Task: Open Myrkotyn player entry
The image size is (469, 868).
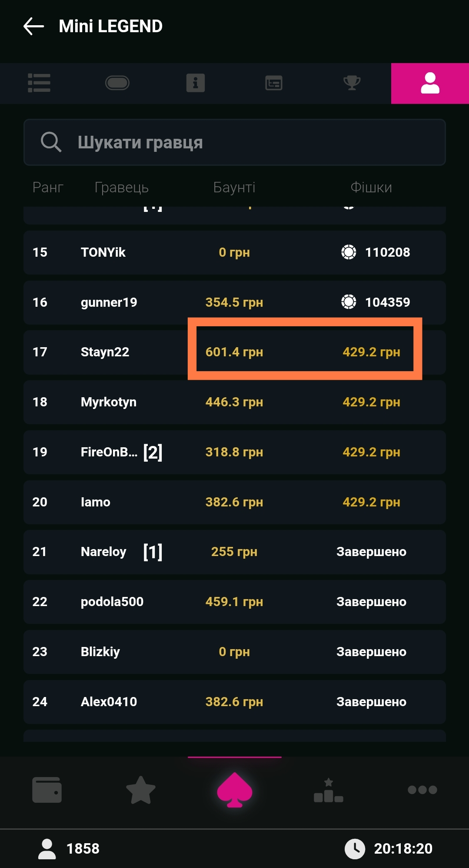Action: pyautogui.click(x=108, y=402)
